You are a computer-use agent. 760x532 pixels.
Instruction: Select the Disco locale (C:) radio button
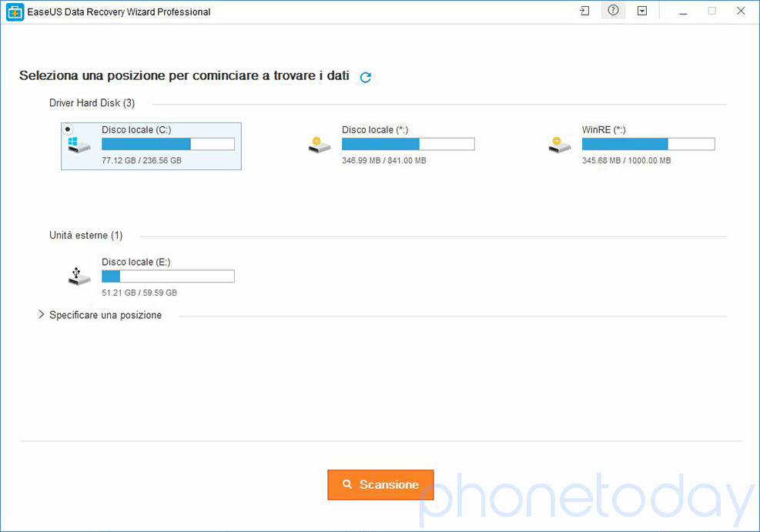coord(69,129)
